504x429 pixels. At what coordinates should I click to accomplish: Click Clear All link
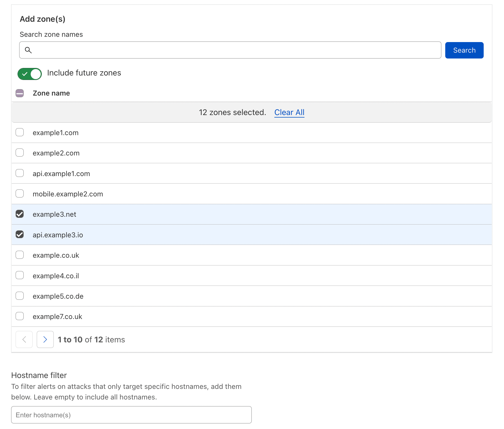click(289, 112)
